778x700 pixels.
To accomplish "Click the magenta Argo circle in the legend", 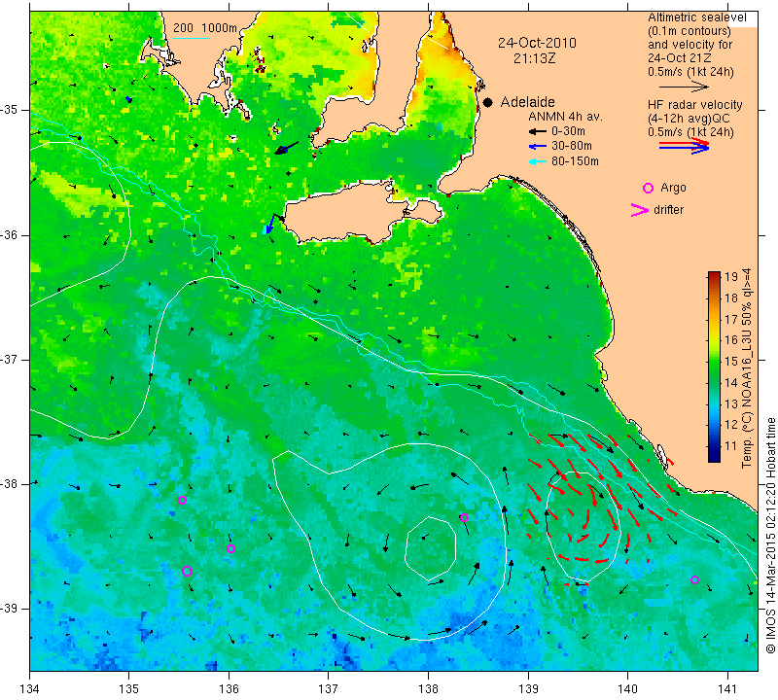I will [x=648, y=188].
